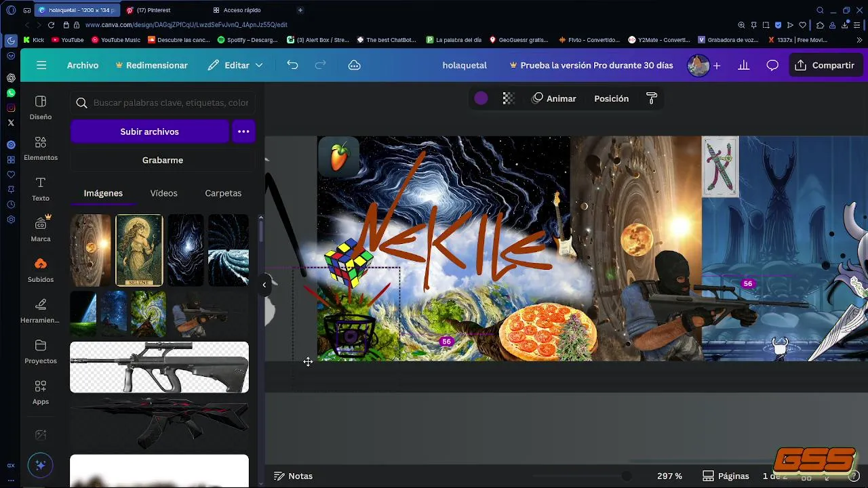This screenshot has height=488, width=868.
Task: Open the transparency checkerboard control
Action: 508,98
